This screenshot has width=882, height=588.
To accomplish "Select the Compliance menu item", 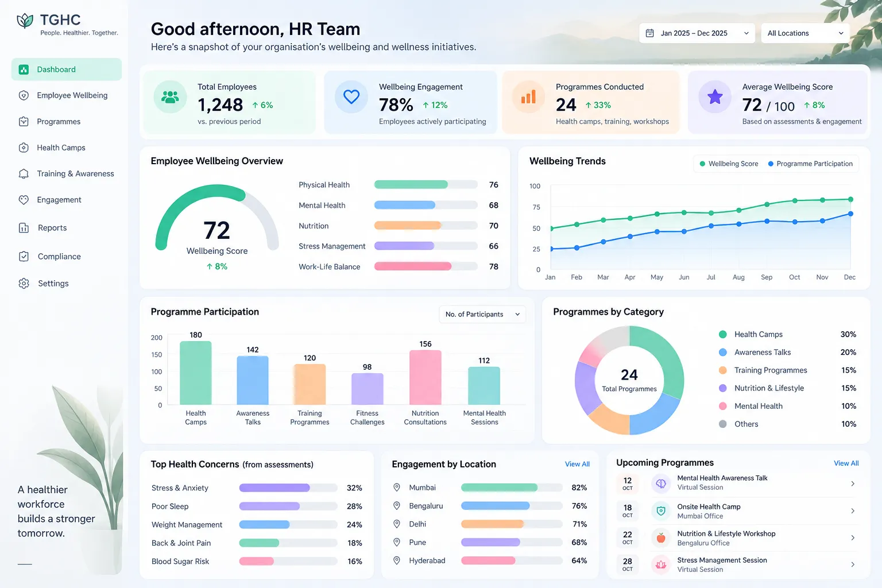I will tap(67, 257).
